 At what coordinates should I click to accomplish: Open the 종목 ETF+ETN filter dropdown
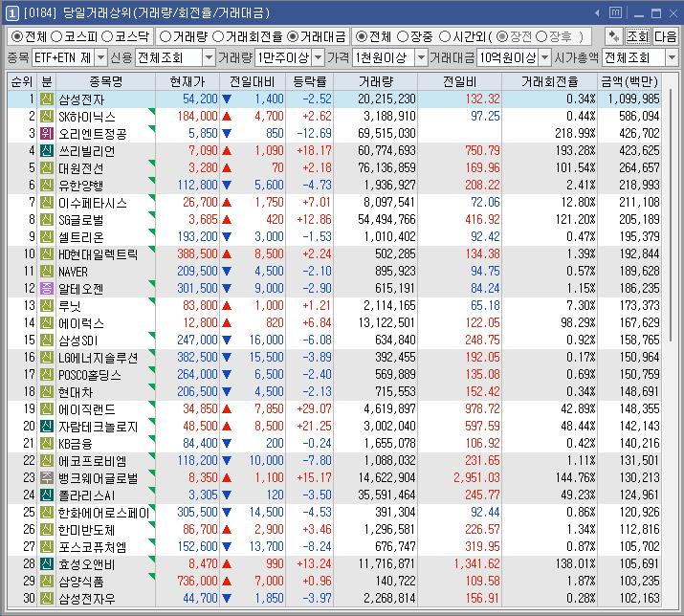coord(100,57)
